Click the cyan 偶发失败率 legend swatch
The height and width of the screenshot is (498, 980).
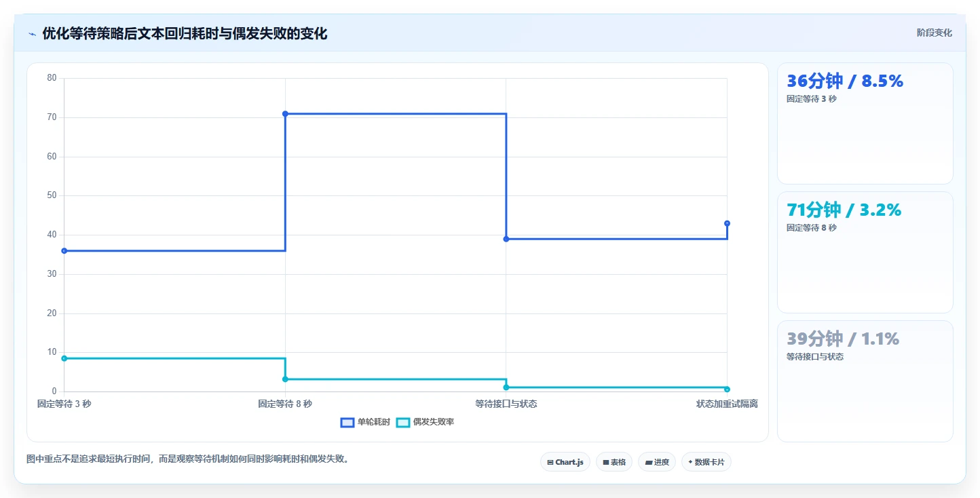pos(403,422)
